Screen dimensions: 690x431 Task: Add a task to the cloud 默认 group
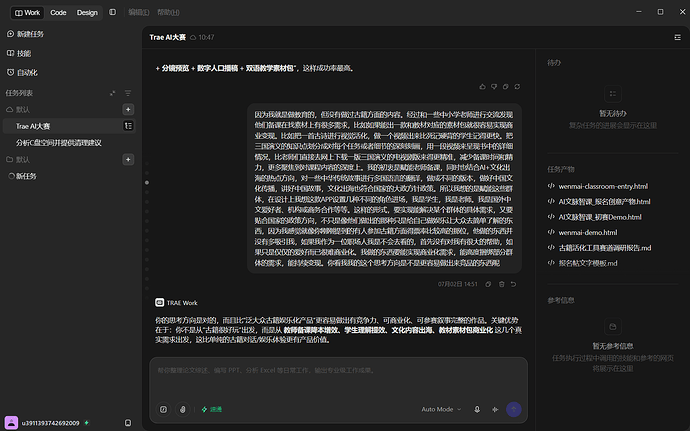[x=128, y=109]
